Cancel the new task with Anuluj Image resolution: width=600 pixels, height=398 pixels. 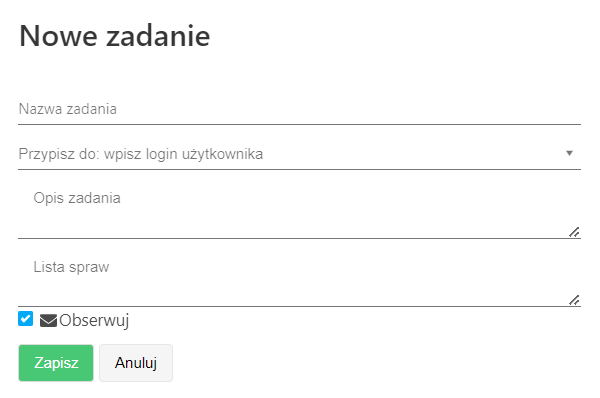coord(136,363)
